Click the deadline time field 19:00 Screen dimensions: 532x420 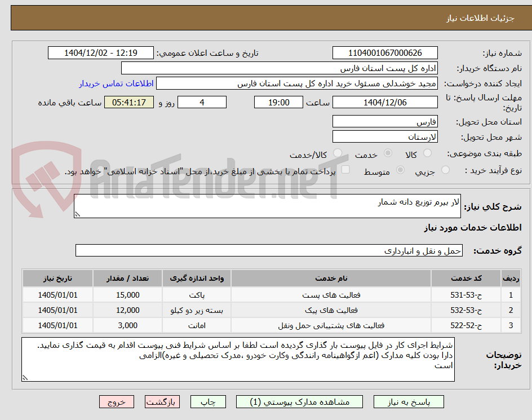point(278,102)
